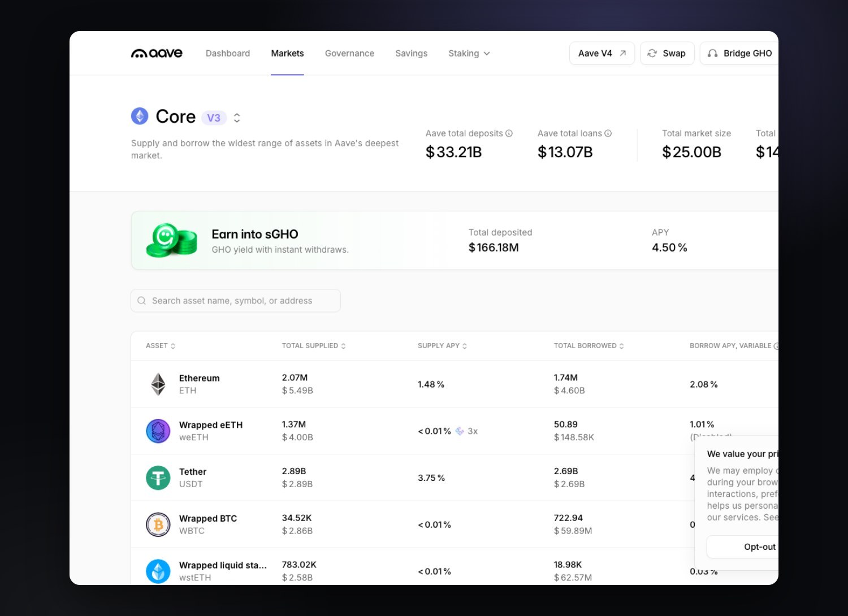
Task: Click the $2.69B Tether borrowed value
Action: click(569, 484)
